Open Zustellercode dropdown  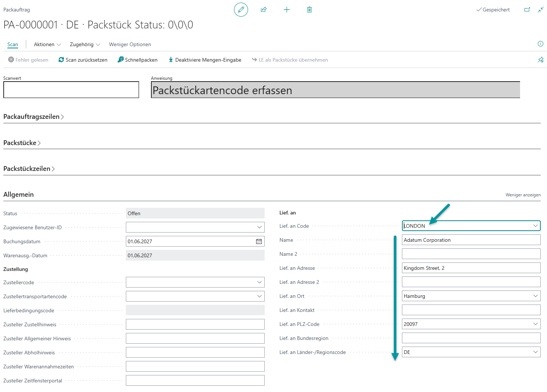point(259,282)
